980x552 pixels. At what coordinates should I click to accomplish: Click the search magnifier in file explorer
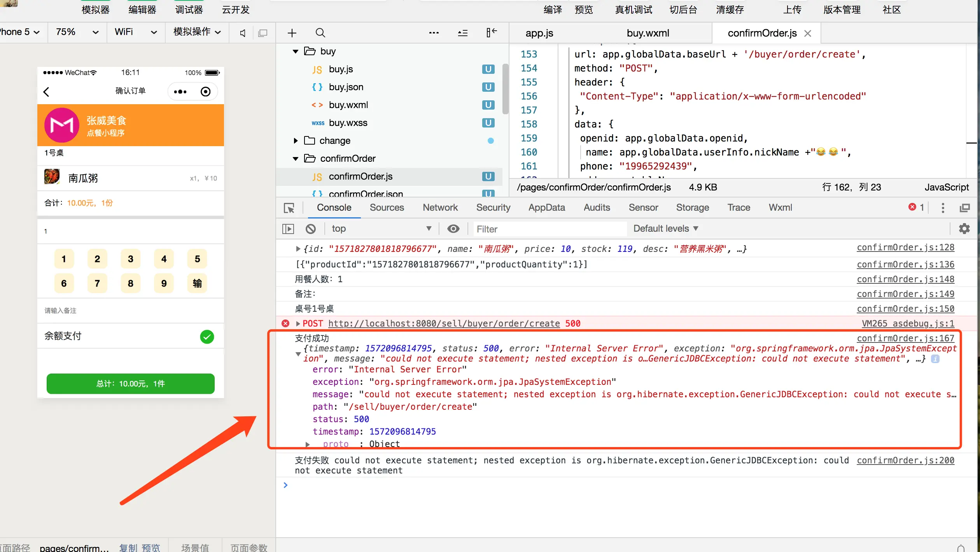click(320, 33)
